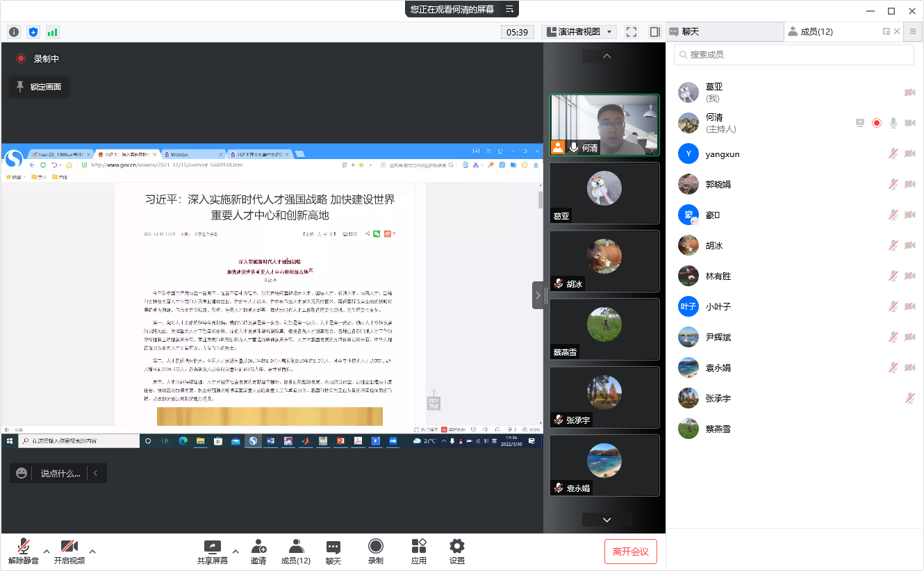Click 共享屏幕 to share screen

coord(212,551)
